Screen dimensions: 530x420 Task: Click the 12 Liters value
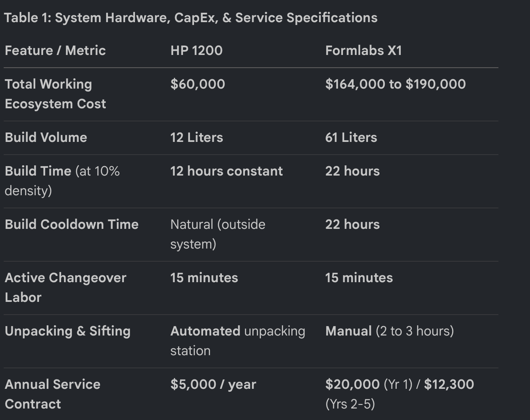pos(197,137)
